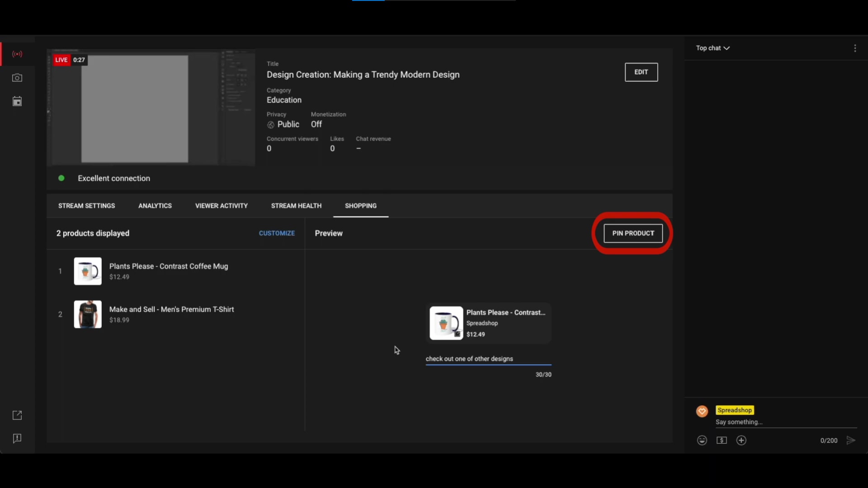
Task: Select the Webcam camera sidebar icon
Action: click(17, 78)
